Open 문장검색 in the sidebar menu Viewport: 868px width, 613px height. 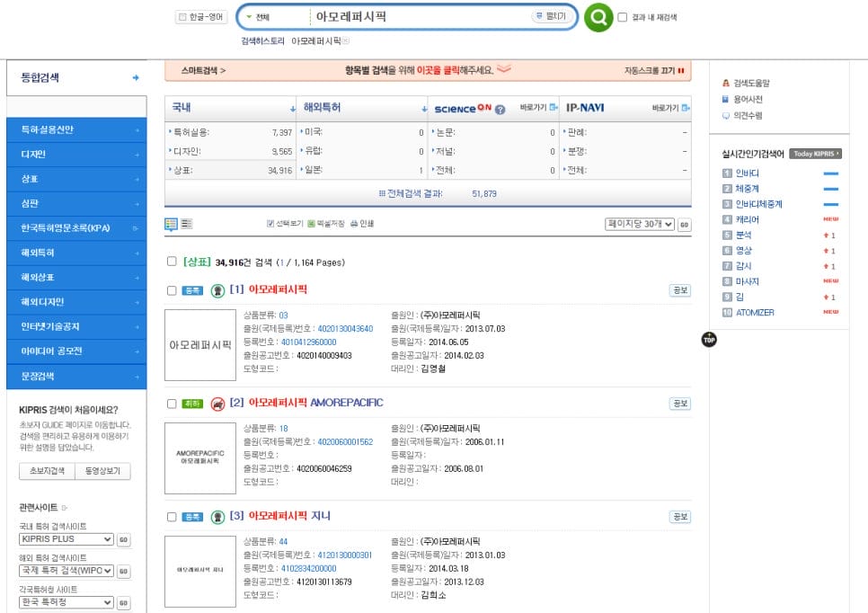click(x=76, y=377)
